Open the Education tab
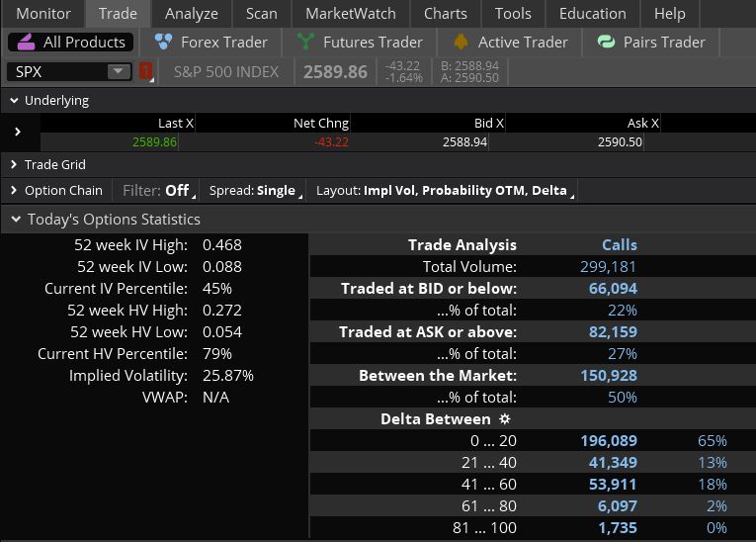 [x=593, y=14]
